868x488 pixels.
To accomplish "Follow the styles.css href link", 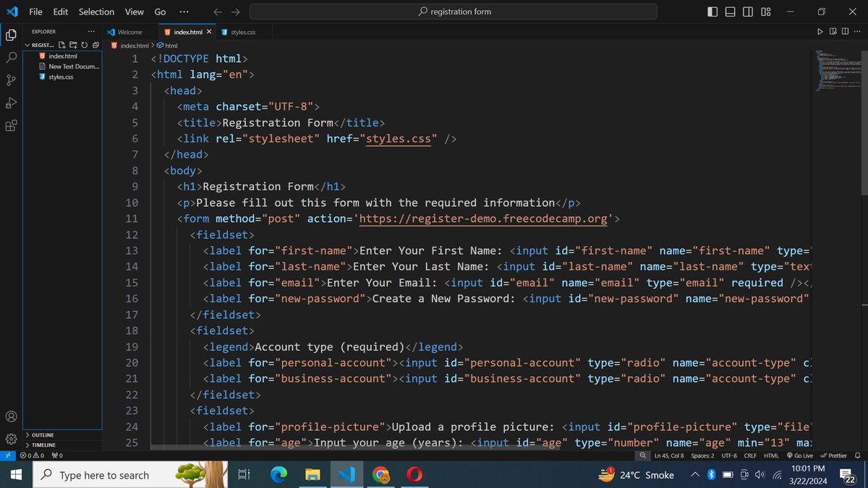I will click(398, 138).
